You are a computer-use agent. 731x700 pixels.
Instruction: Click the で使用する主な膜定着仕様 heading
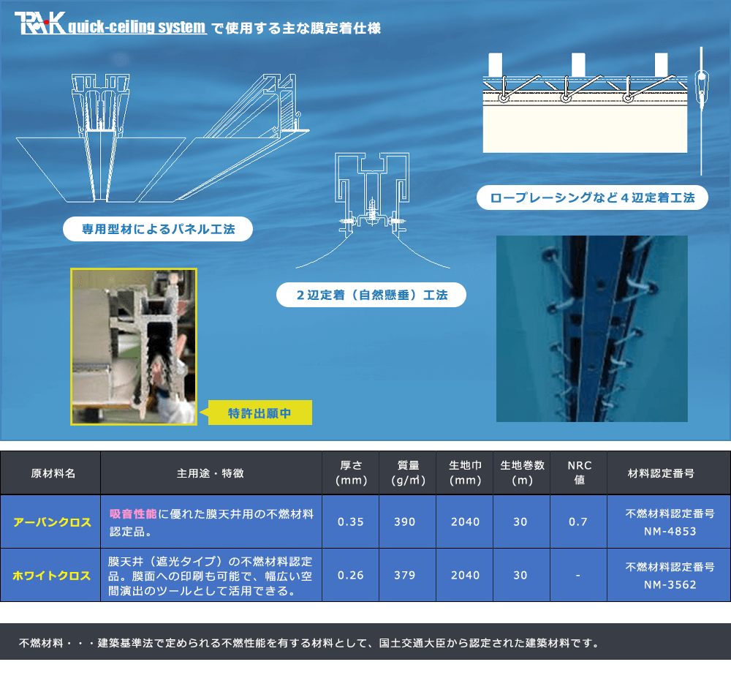coord(296,28)
